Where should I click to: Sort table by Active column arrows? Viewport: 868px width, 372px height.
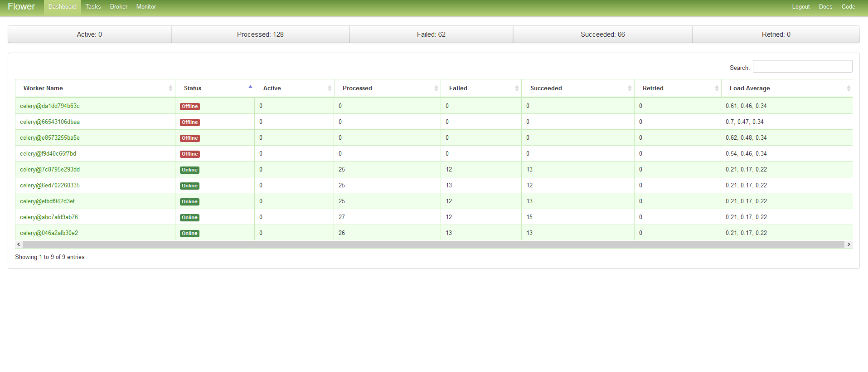tap(330, 88)
